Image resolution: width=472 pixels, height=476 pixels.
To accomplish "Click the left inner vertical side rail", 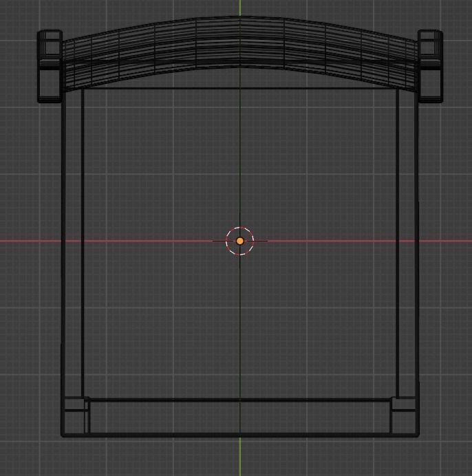I will pyautogui.click(x=83, y=243).
